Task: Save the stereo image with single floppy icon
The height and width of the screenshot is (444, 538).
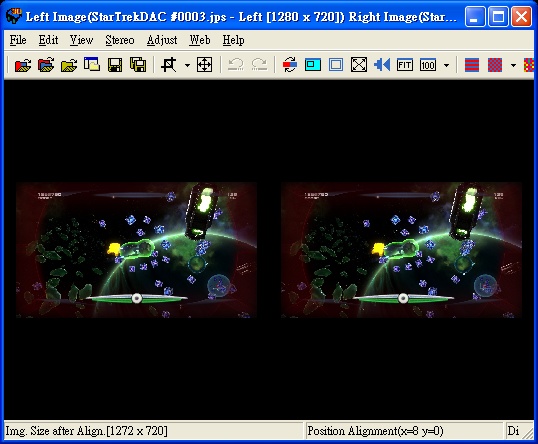Action: click(x=115, y=65)
